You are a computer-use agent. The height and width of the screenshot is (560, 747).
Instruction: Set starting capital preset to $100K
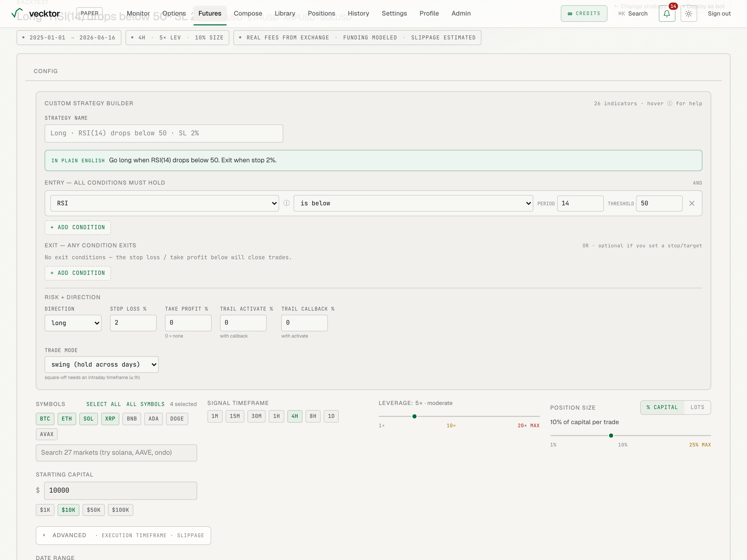120,510
